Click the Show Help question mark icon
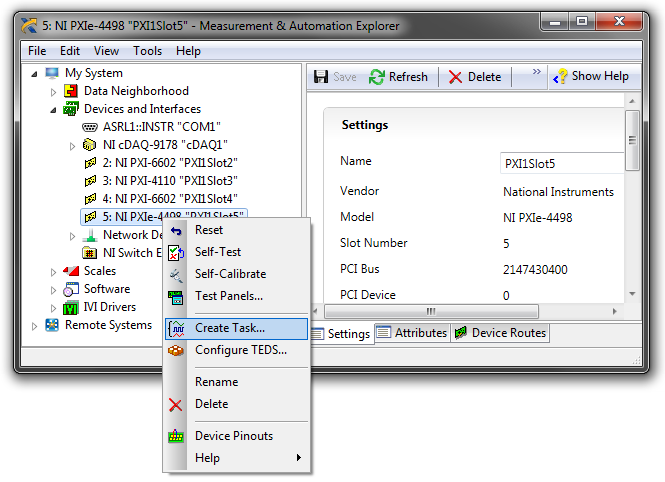 560,76
